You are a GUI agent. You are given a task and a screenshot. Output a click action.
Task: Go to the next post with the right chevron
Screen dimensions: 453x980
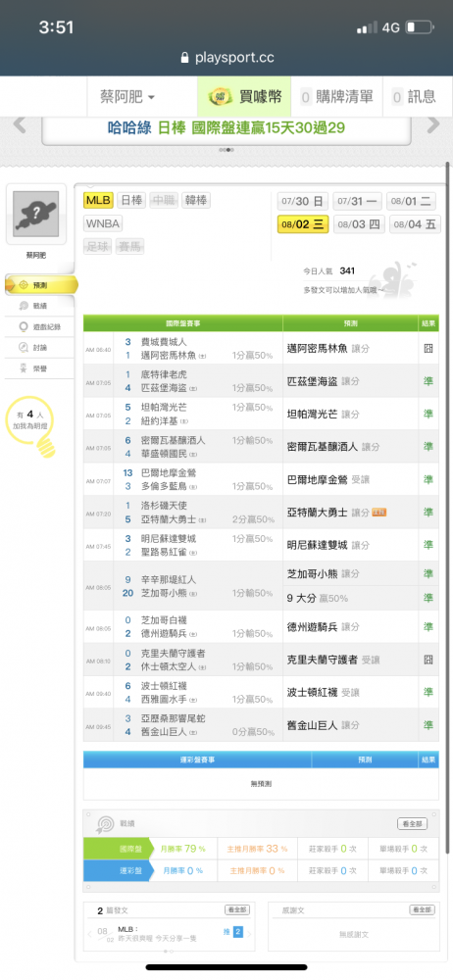click(250, 934)
